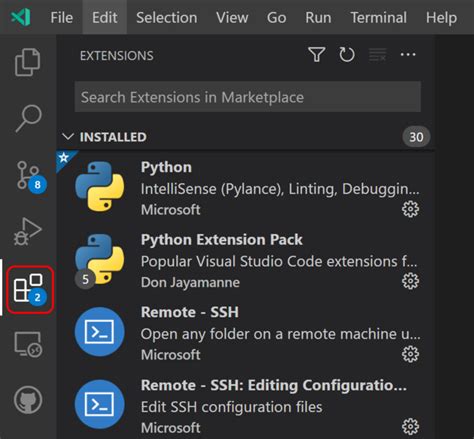Open manage gear for Python extension

click(x=410, y=209)
